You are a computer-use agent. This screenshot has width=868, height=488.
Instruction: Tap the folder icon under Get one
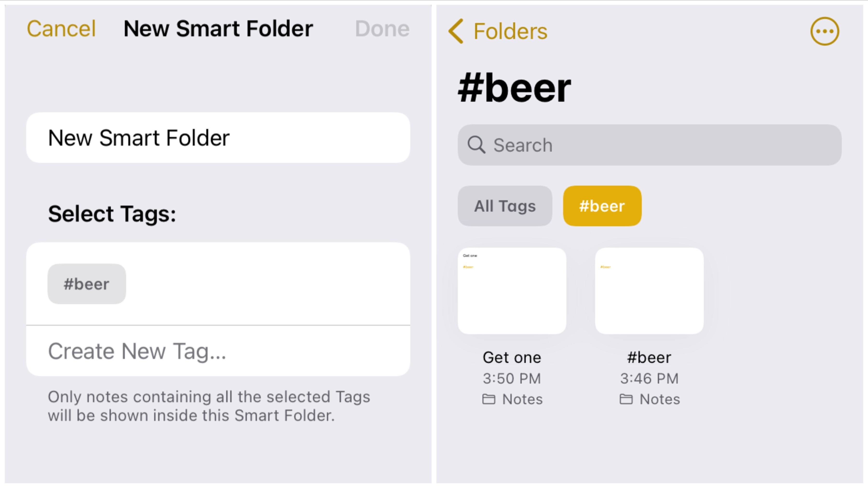489,399
